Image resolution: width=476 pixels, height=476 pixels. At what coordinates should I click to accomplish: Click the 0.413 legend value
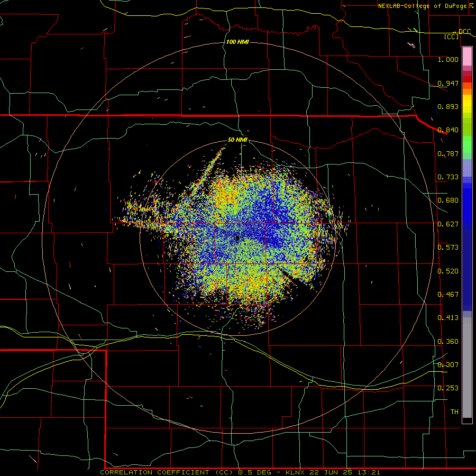coord(448,318)
